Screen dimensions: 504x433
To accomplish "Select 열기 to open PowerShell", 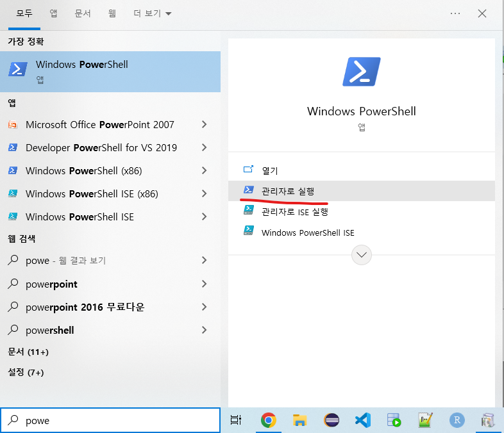I will [362, 170].
